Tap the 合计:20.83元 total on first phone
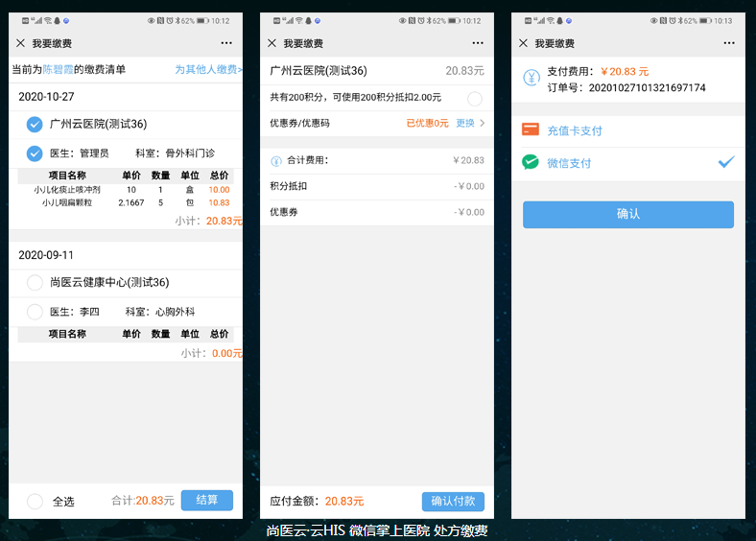756x541 pixels. (143, 501)
